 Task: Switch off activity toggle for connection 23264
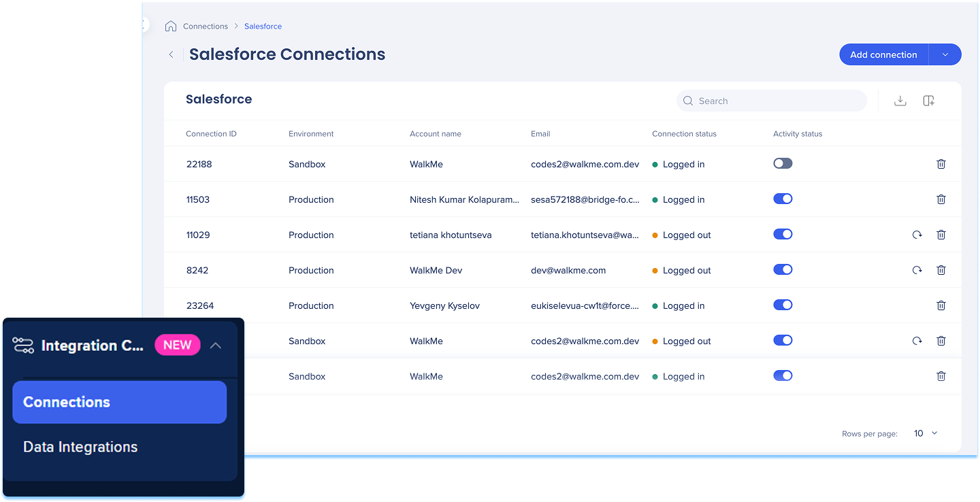(783, 305)
